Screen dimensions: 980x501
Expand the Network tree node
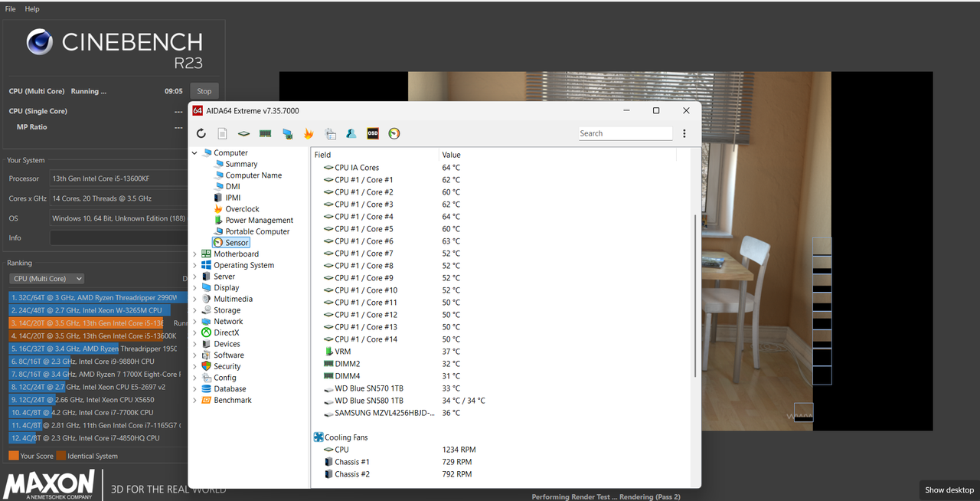194,322
